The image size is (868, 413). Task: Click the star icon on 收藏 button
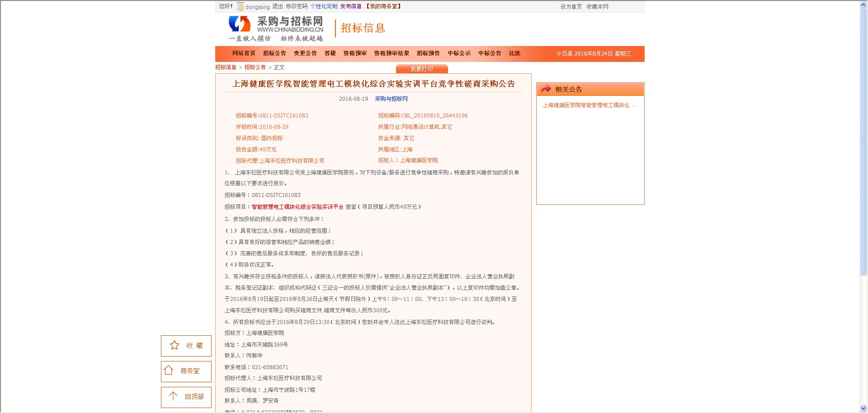pos(175,346)
